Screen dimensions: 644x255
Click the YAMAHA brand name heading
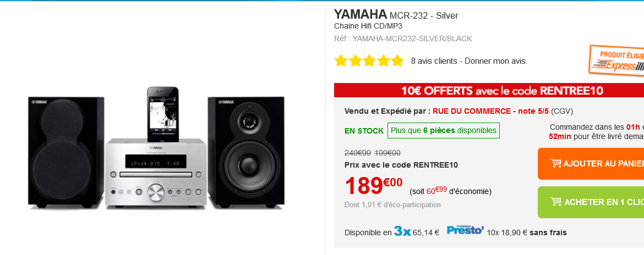coord(361,14)
